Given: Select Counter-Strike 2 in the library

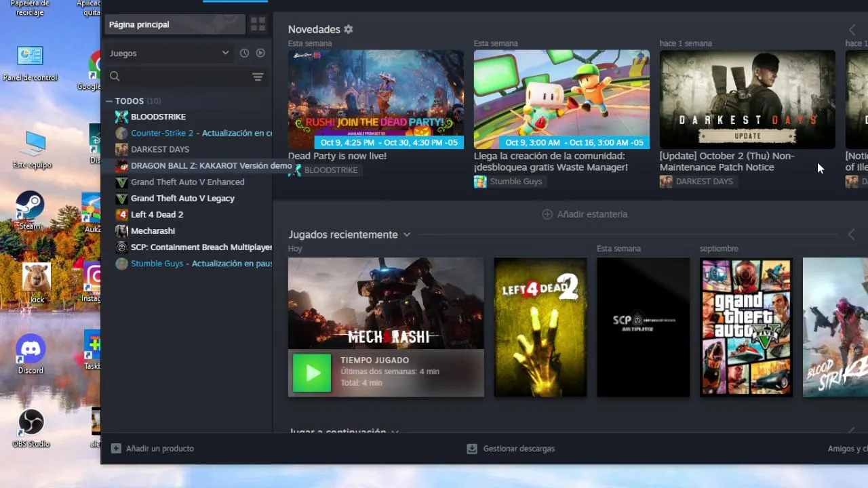Looking at the screenshot, I should [162, 133].
